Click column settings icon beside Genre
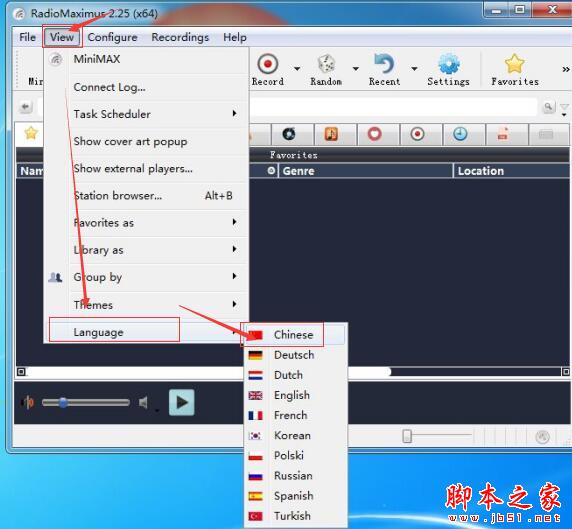The image size is (572, 529). pyautogui.click(x=271, y=170)
